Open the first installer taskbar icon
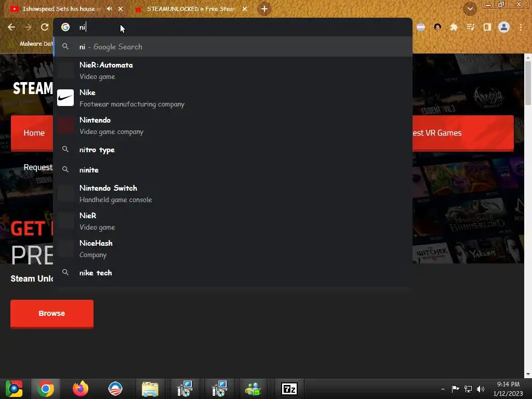This screenshot has height=399, width=532. pyautogui.click(x=185, y=389)
